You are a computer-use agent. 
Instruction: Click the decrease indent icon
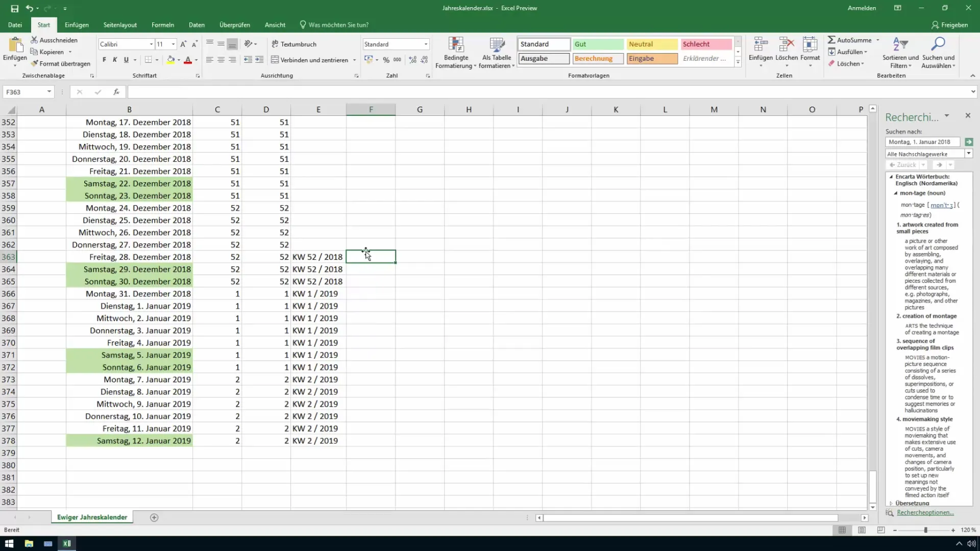[x=248, y=60]
